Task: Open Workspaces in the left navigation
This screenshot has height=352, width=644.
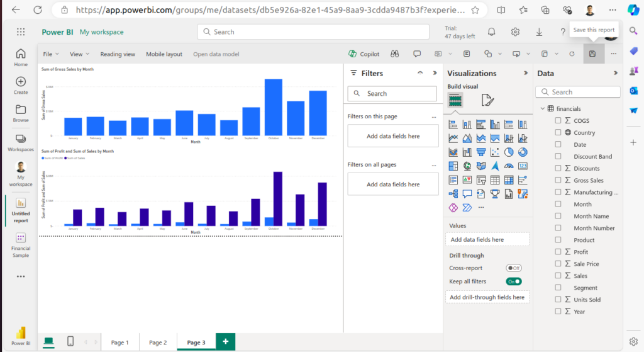Action: (x=21, y=142)
